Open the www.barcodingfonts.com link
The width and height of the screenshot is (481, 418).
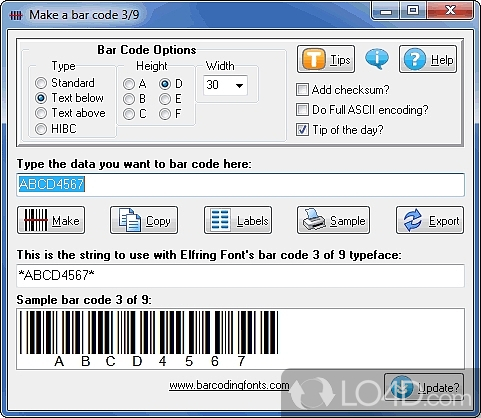tap(229, 386)
